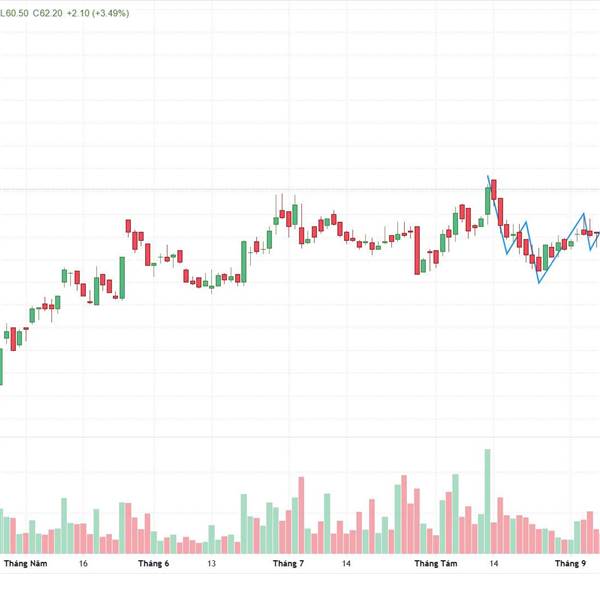Click the Tháng Tám time axis label

436,563
